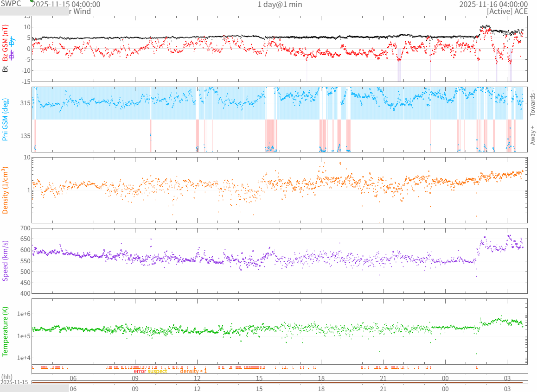The width and height of the screenshot is (537, 392).
Task: Click the SWPC label in top corner
Action: point(11,3)
